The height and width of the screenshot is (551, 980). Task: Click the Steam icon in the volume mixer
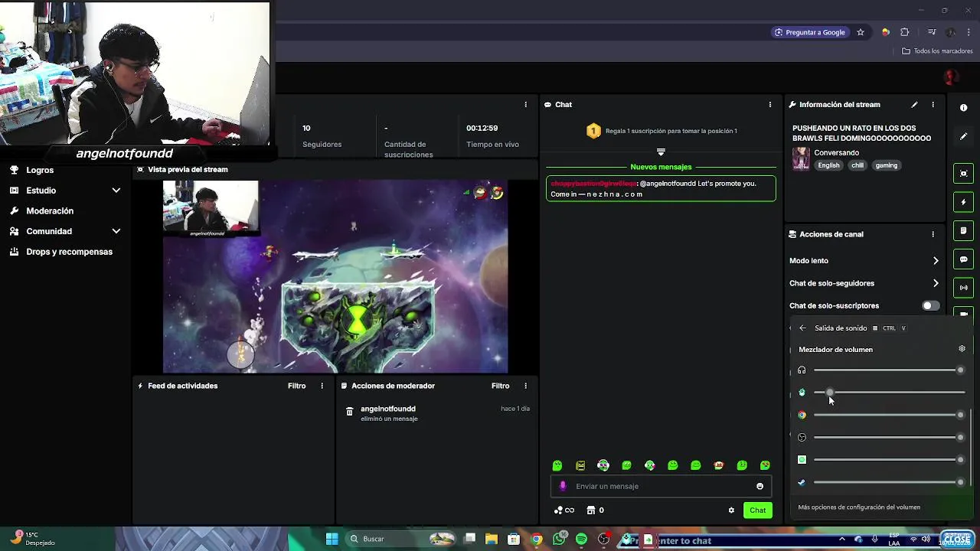[x=802, y=482]
